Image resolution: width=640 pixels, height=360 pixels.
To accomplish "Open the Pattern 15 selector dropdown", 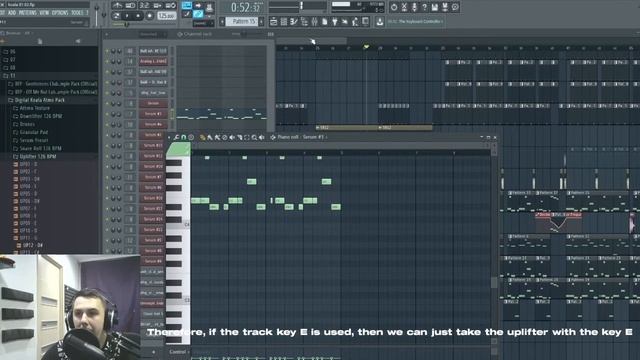I will (x=242, y=21).
